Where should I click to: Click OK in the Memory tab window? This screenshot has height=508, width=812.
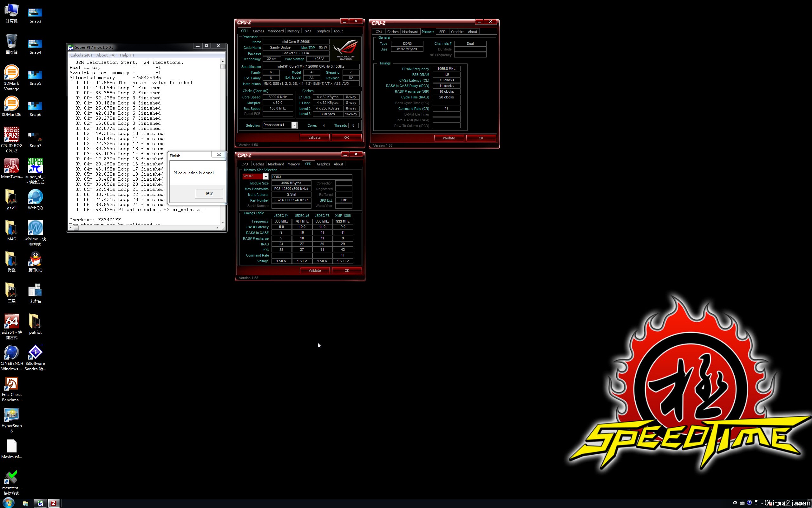481,138
